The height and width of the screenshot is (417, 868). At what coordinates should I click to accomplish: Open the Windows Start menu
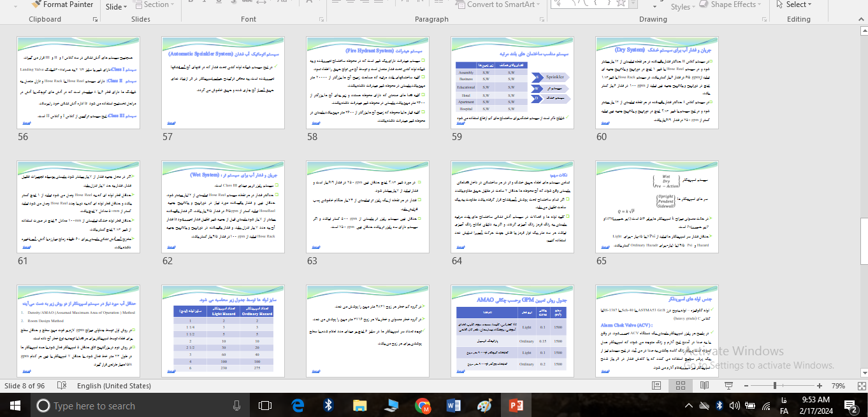click(15, 405)
